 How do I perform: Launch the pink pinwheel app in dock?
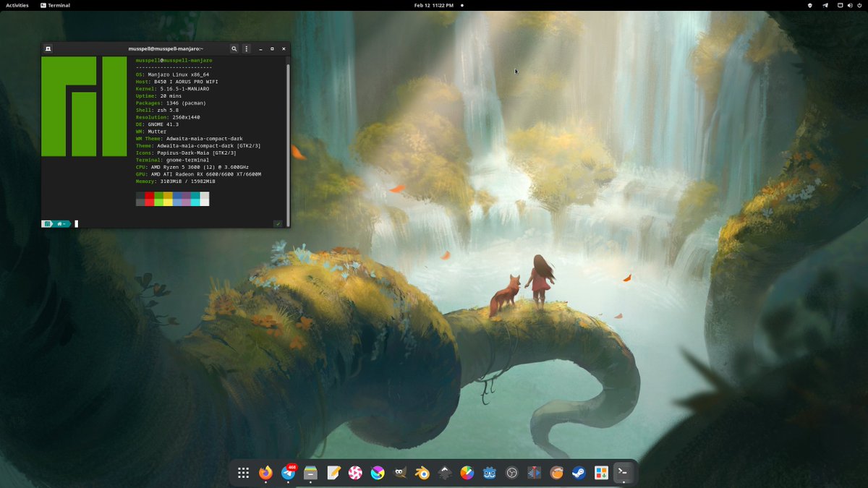[355, 473]
